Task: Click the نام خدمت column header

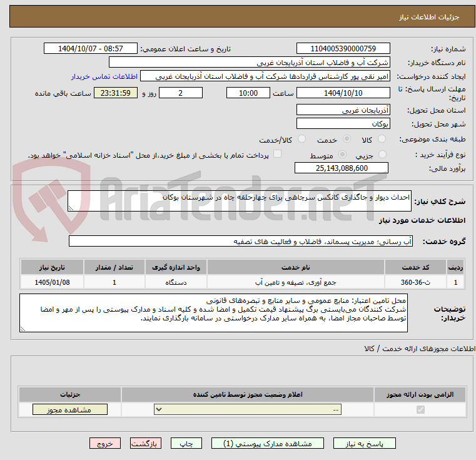Action: [296, 267]
